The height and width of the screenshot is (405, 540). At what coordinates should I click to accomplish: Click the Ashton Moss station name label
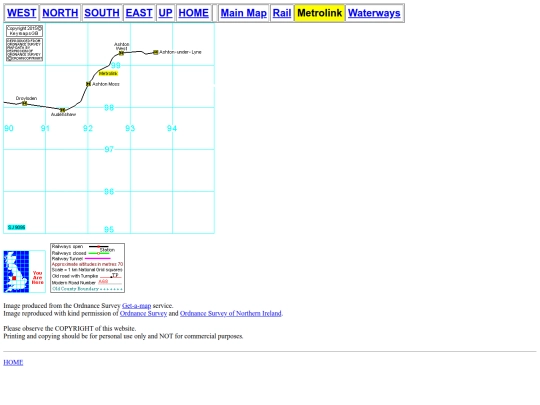coord(106,84)
